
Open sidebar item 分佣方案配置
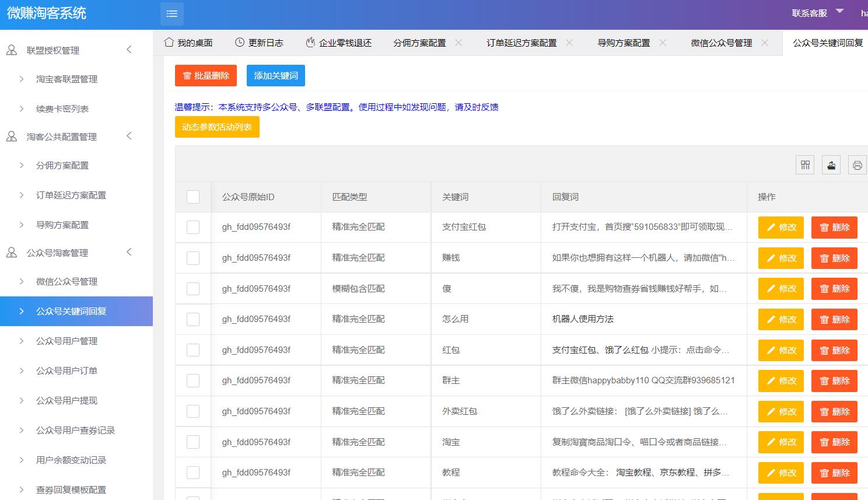coord(62,165)
